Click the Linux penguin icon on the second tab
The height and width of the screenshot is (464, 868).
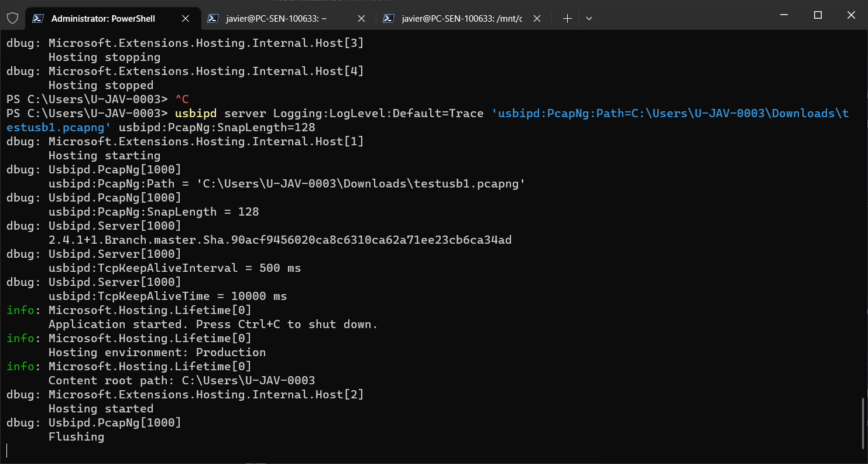point(213,18)
